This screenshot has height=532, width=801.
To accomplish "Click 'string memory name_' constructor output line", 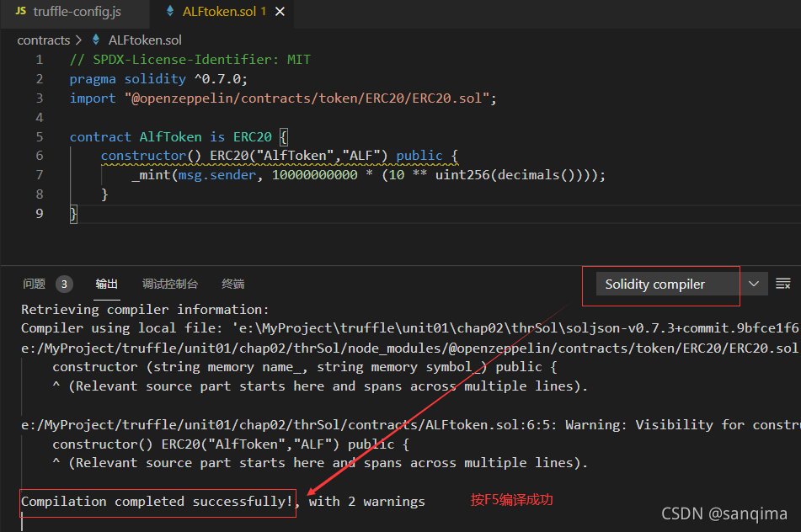I will click(304, 367).
